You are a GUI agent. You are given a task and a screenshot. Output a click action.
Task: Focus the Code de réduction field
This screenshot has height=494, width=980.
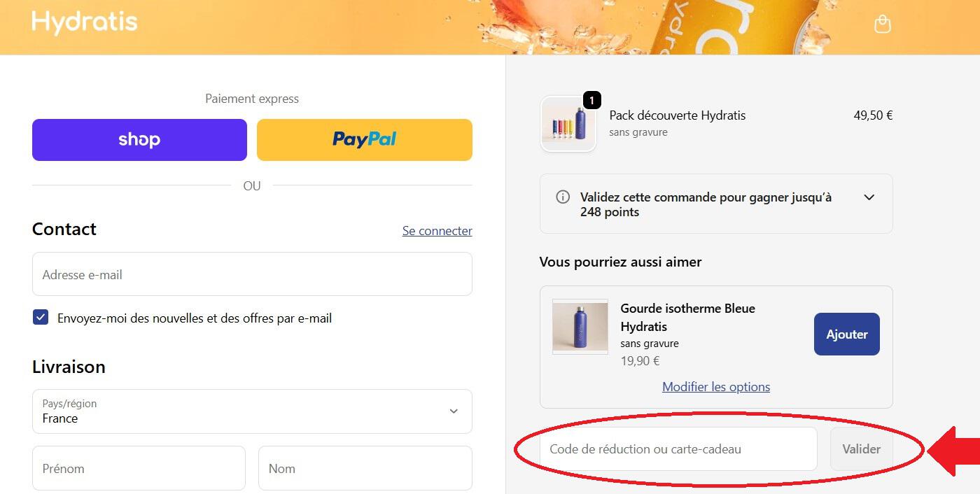(x=678, y=449)
